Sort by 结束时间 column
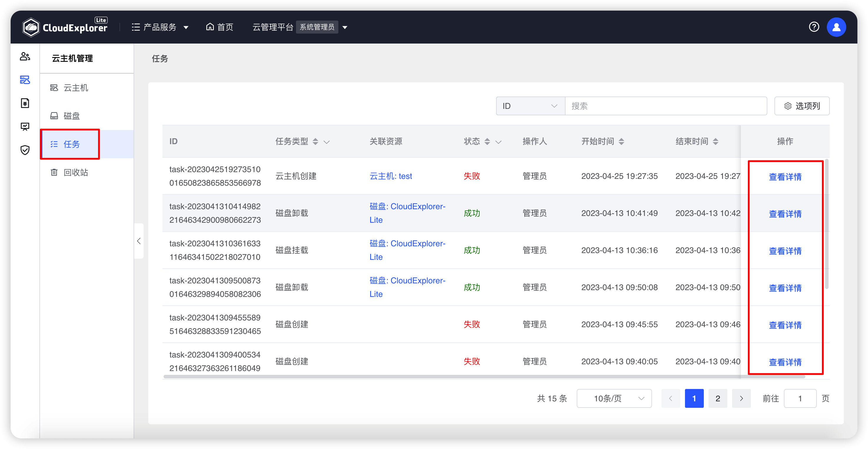Screen dimensions: 868x449 pyautogui.click(x=715, y=142)
